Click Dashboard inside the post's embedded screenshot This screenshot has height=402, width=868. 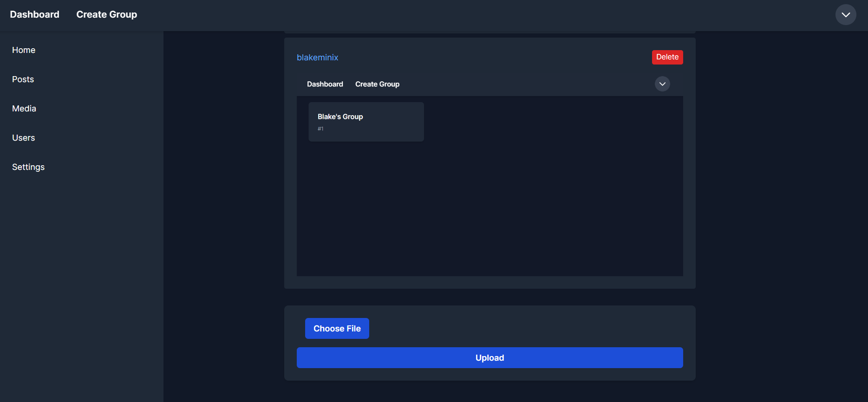[x=325, y=84]
